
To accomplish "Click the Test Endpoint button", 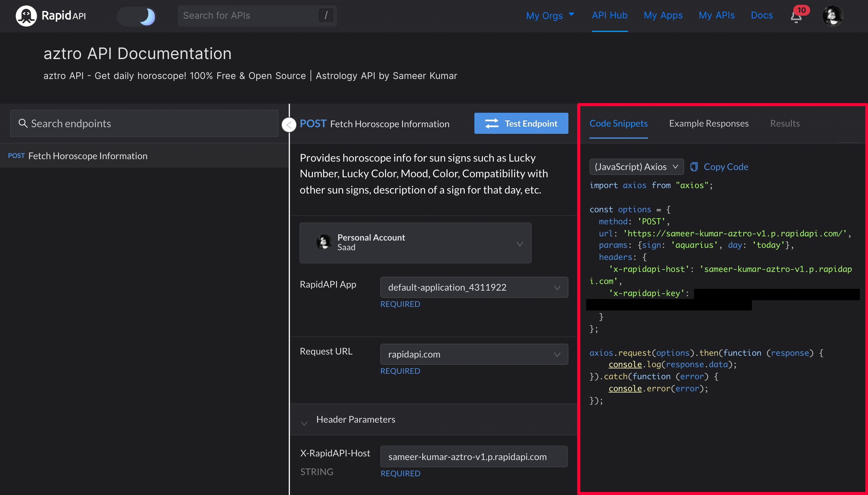I will (x=521, y=123).
